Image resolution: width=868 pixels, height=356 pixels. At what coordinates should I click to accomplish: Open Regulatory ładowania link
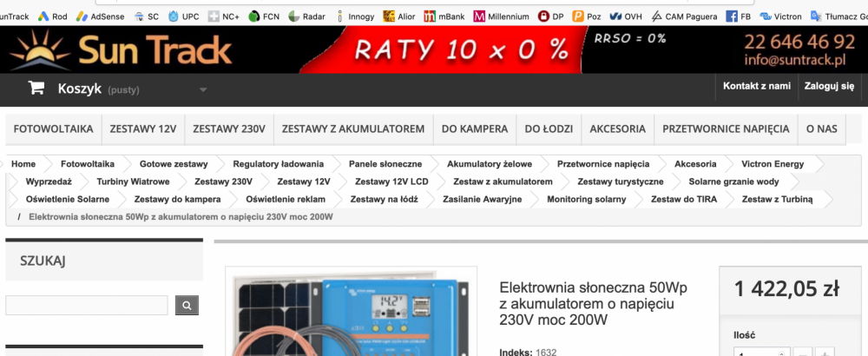[x=279, y=164]
